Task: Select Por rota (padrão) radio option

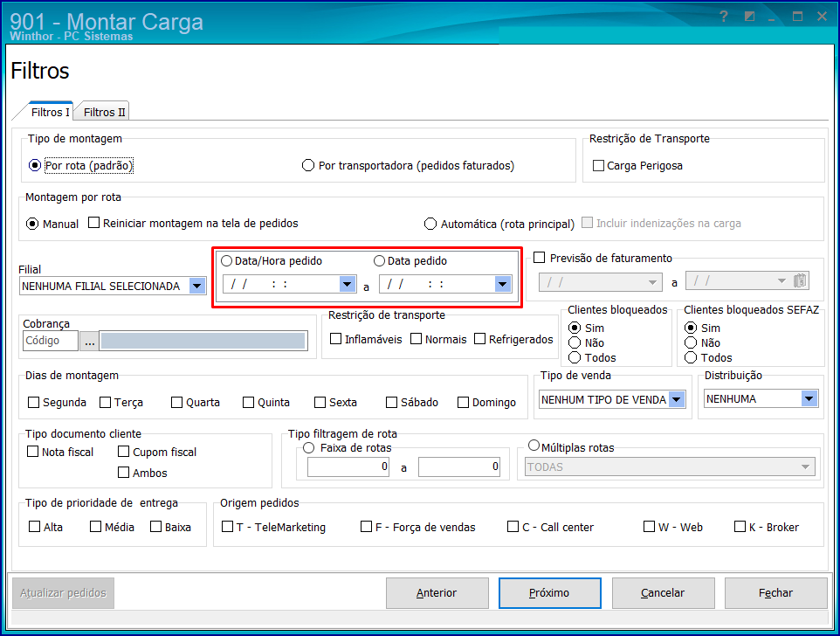Action: point(35,166)
